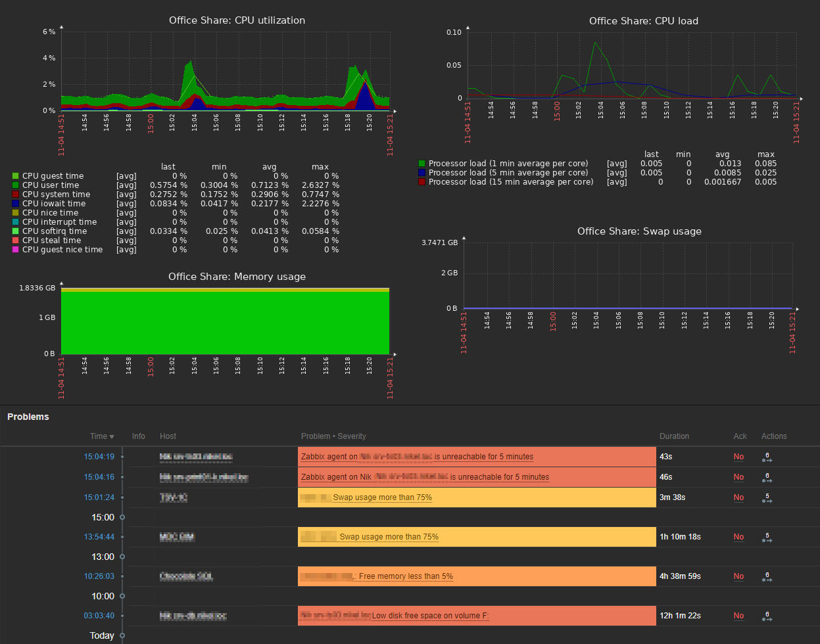The width and height of the screenshot is (820, 644).
Task: Click the Today marker in the problems timeline
Action: (102, 635)
